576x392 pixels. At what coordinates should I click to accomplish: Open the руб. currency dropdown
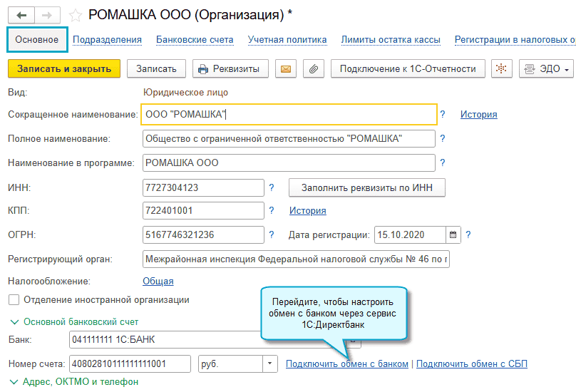click(x=270, y=364)
